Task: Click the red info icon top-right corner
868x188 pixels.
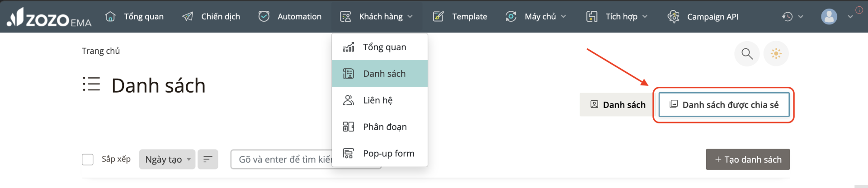Action: point(859,10)
